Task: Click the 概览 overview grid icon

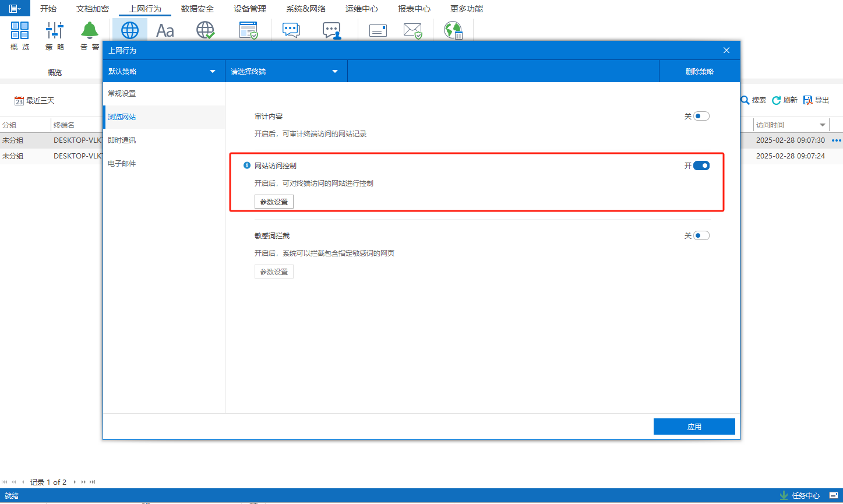Action: [x=20, y=30]
